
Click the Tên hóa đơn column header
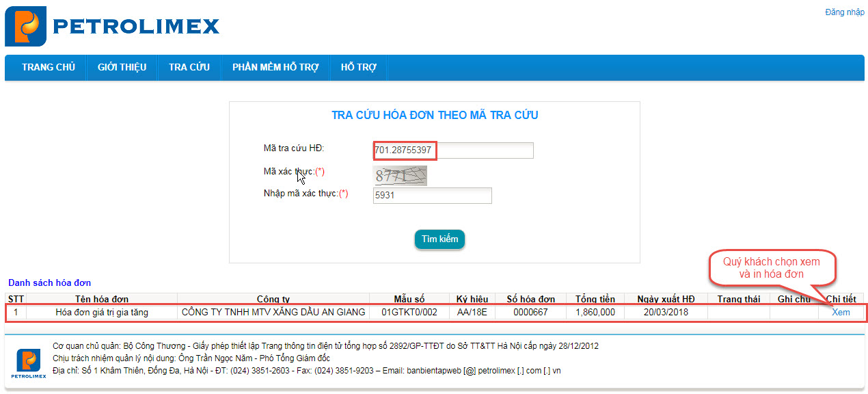point(102,299)
